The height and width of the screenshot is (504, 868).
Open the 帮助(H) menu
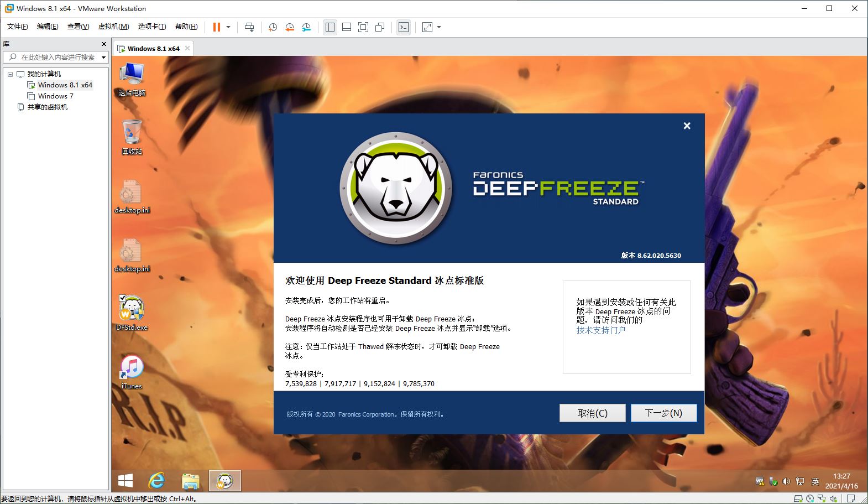click(x=186, y=27)
